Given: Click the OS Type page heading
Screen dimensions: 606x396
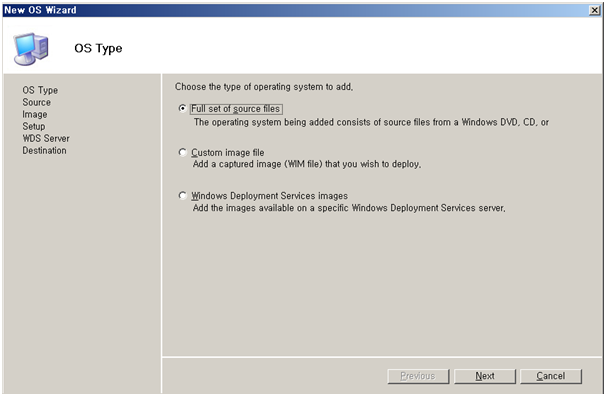Looking at the screenshot, I should 98,49.
